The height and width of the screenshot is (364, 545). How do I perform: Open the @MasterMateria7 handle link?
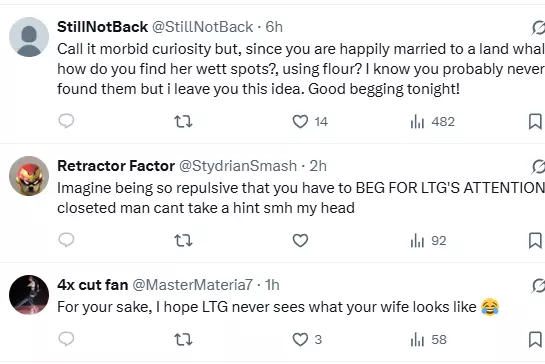pyautogui.click(x=193, y=285)
